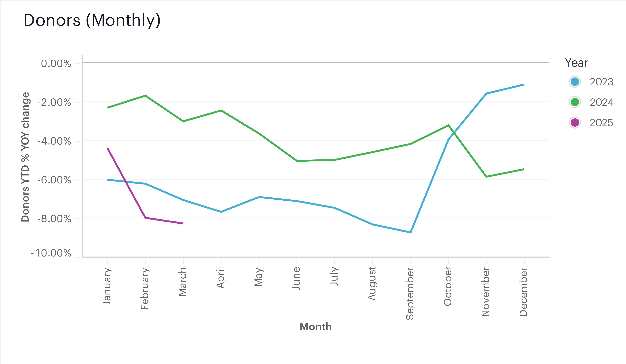Image resolution: width=626 pixels, height=364 pixels.
Task: Click the -6.00% y-axis tick label
Action: [x=54, y=180]
